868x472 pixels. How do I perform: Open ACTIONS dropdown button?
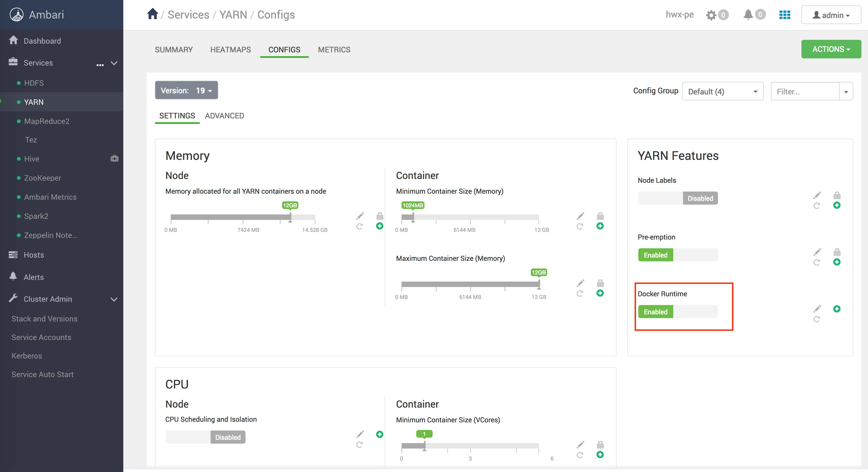pyautogui.click(x=831, y=49)
